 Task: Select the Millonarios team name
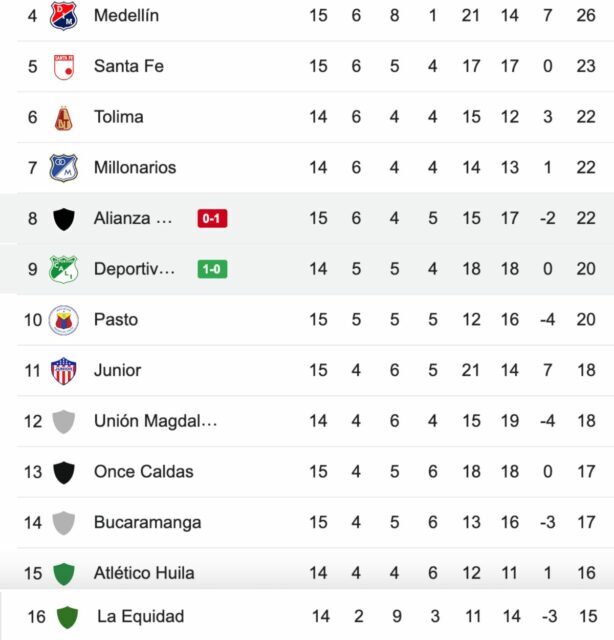pos(134,167)
